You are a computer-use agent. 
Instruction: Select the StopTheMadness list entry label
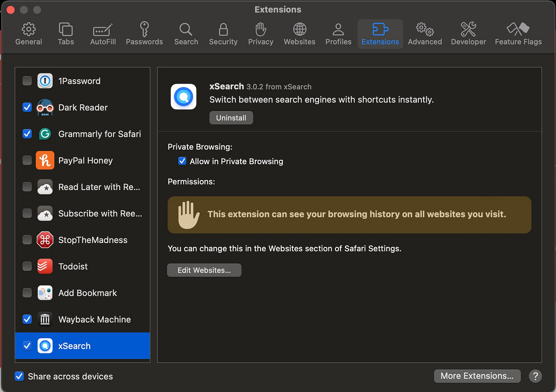pos(93,240)
